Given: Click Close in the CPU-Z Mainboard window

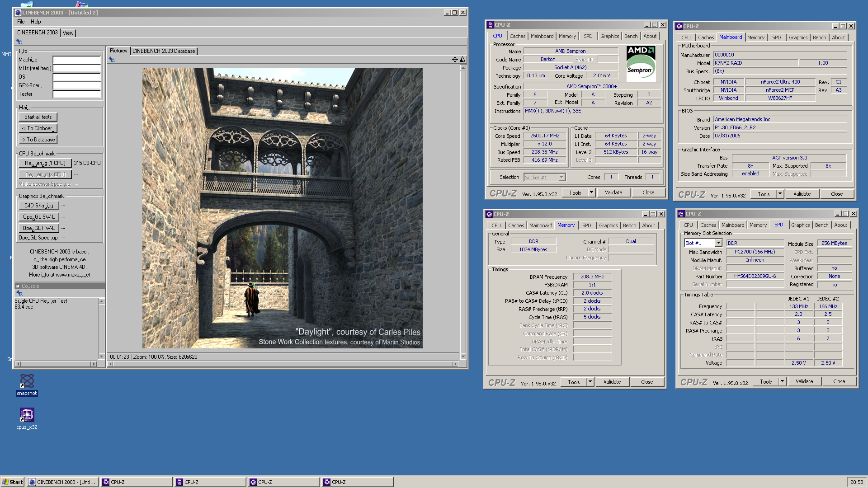Looking at the screenshot, I should [837, 194].
